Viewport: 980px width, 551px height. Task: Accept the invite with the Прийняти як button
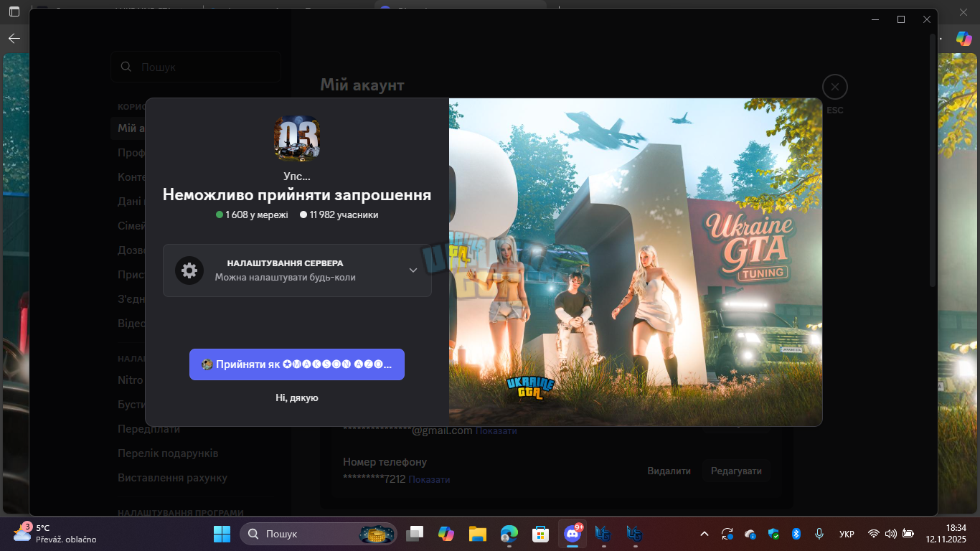pyautogui.click(x=297, y=364)
